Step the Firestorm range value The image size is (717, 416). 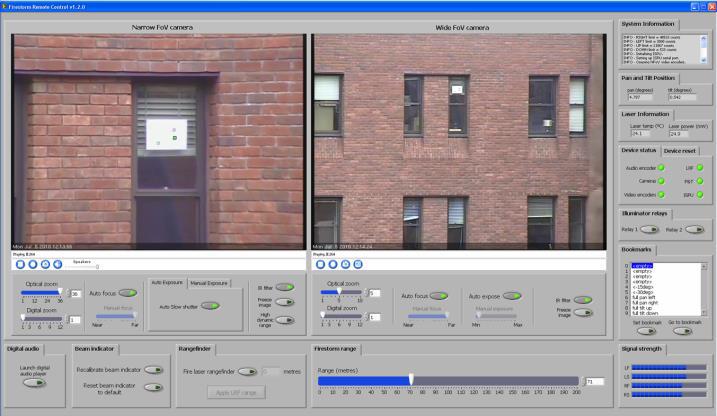[x=583, y=381]
